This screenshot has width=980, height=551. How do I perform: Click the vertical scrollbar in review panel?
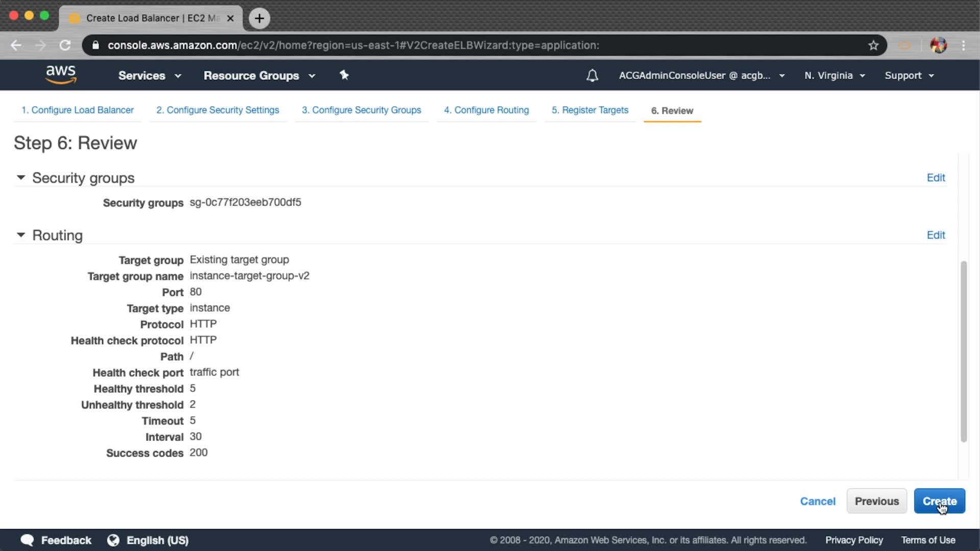coord(964,352)
